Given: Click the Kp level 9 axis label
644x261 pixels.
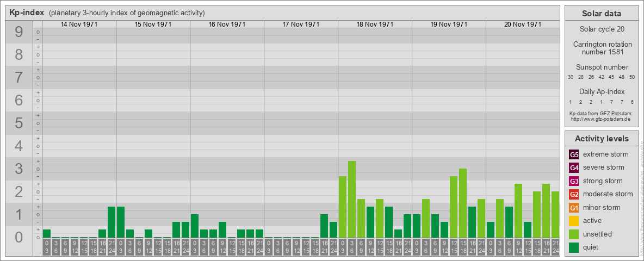Looking at the screenshot, I should click(19, 32).
